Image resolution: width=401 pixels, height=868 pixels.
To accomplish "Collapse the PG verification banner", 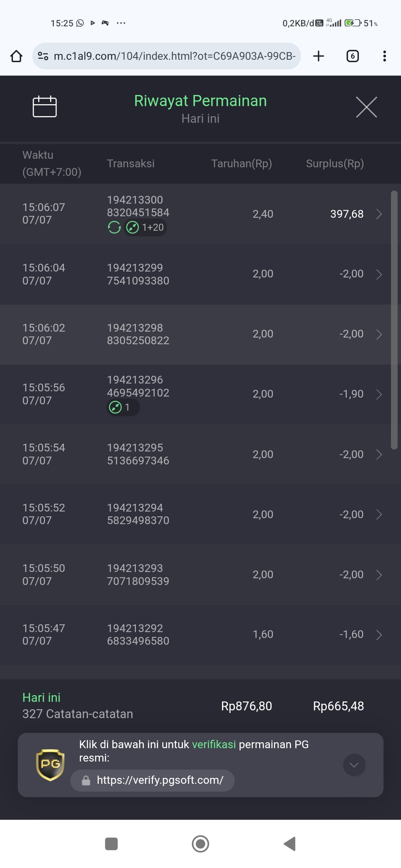I will click(x=354, y=765).
